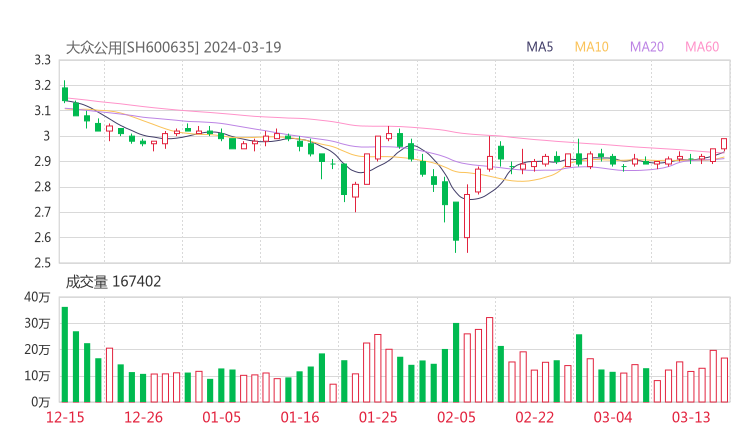Click the stock title 大众公用[SH600635] 2024-03-19
740x440 pixels.
point(173,47)
